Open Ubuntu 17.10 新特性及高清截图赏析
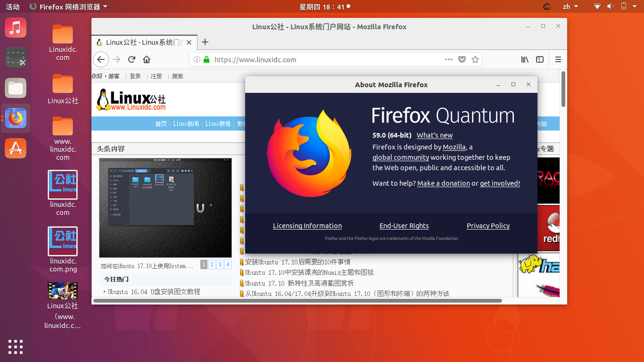The height and width of the screenshot is (362, 644). coord(299,283)
